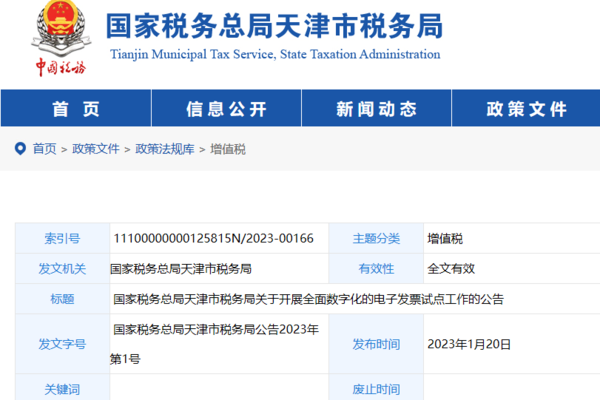Viewport: 600px width, 400px height.
Task: Click the location pin breadcrumb icon
Action: coord(20,149)
